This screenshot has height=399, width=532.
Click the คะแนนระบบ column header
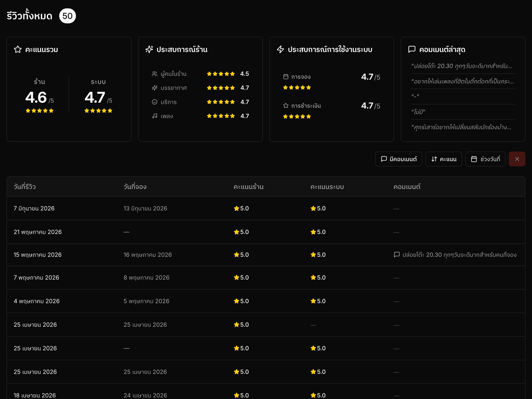click(x=327, y=187)
